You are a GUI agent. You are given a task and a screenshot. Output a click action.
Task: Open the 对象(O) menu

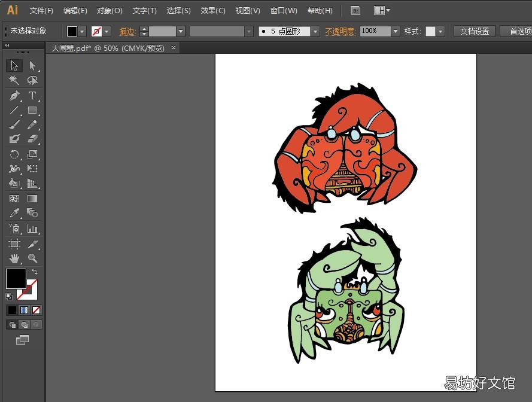tap(110, 11)
